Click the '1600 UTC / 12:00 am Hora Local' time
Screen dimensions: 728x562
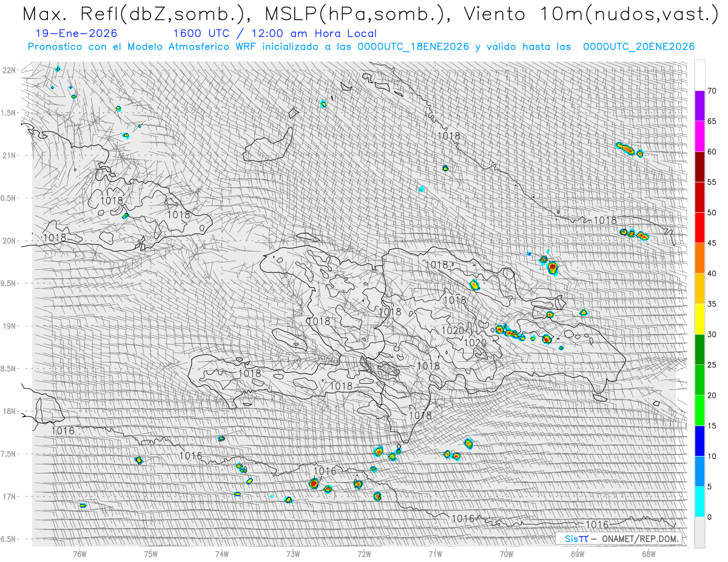click(275, 34)
